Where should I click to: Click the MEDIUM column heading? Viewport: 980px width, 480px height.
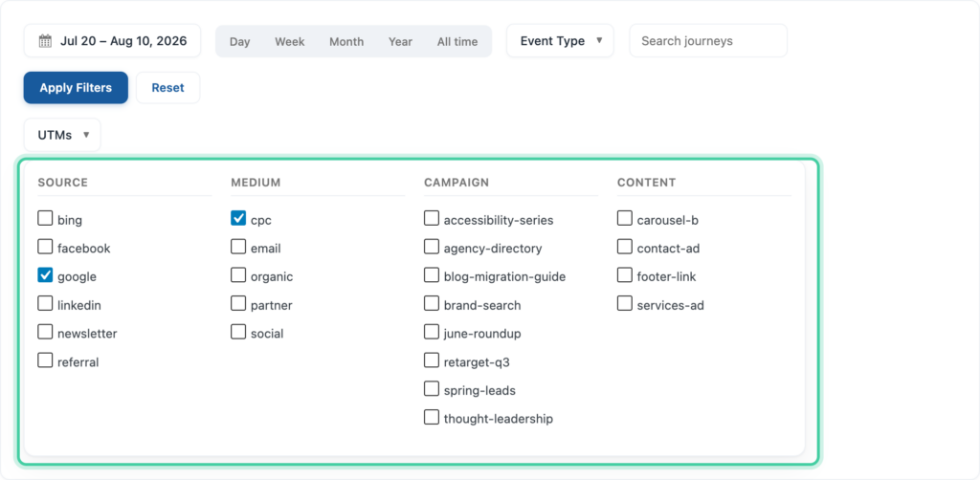pyautogui.click(x=256, y=183)
